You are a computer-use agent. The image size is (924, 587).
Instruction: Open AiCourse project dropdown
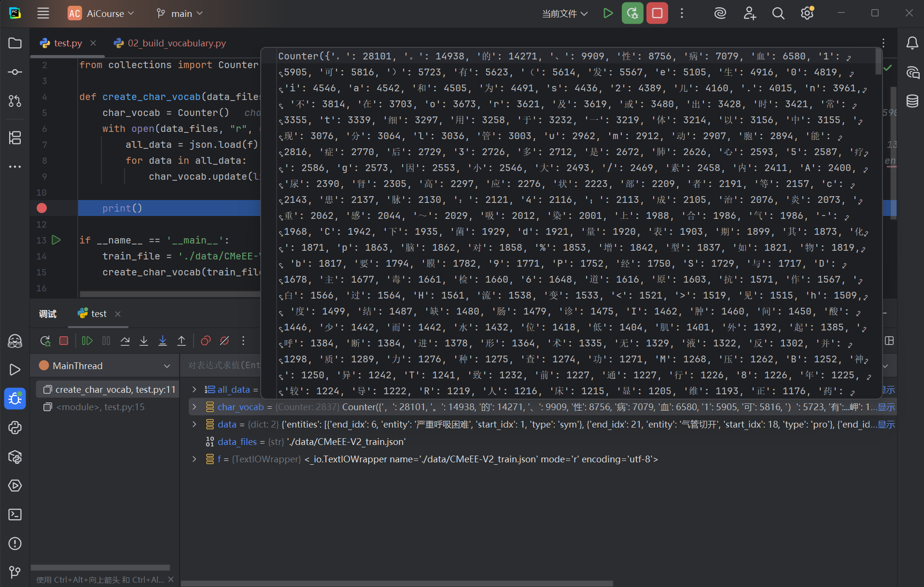pos(100,14)
